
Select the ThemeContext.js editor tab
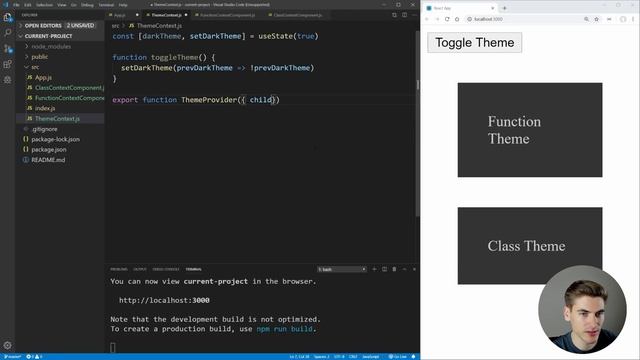pos(167,15)
